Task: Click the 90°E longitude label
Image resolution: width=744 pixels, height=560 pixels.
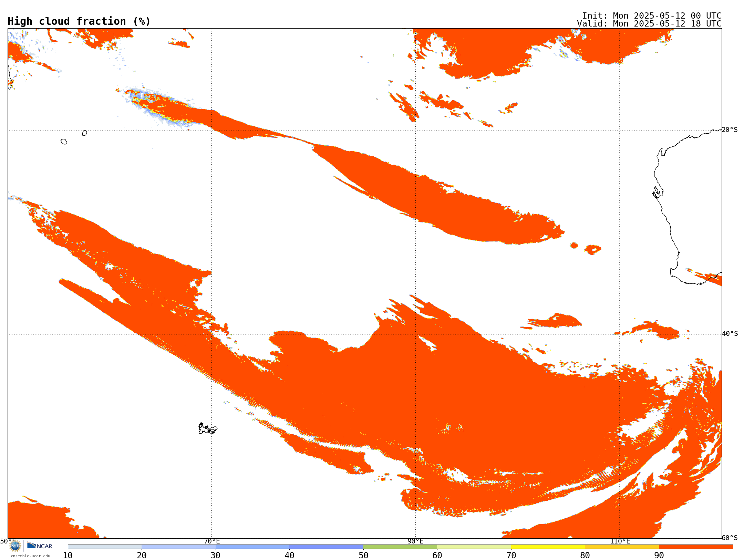Action: [415, 541]
